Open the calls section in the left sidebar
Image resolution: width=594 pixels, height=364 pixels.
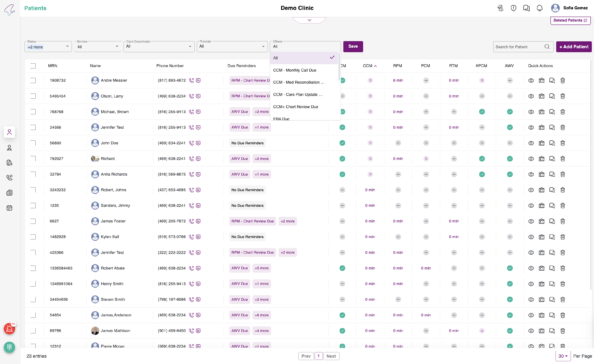tap(9, 178)
